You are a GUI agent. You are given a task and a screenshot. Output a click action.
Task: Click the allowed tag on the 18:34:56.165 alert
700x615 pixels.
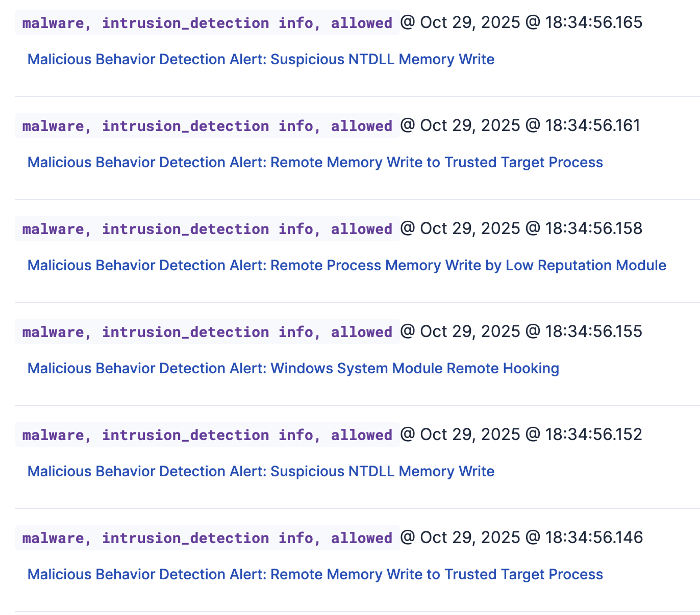click(x=361, y=23)
